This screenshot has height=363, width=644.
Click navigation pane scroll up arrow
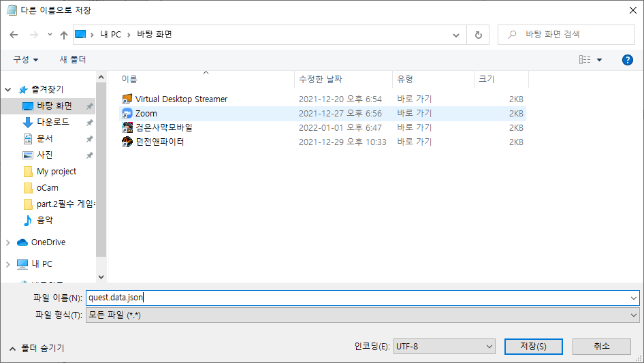[x=101, y=77]
